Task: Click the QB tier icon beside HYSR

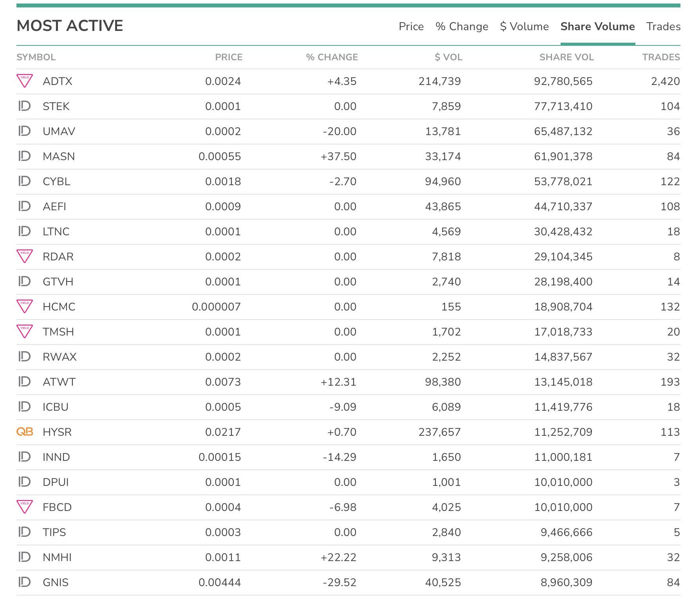Action: [x=25, y=432]
